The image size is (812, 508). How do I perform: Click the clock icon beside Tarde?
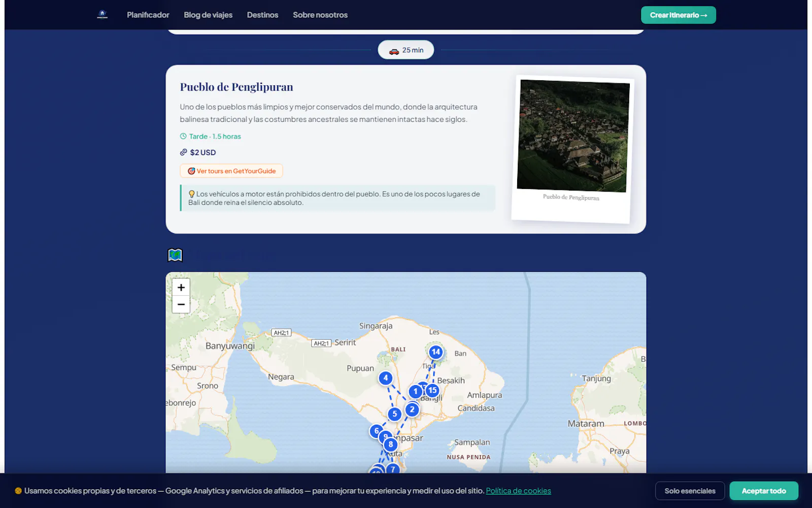(x=183, y=136)
